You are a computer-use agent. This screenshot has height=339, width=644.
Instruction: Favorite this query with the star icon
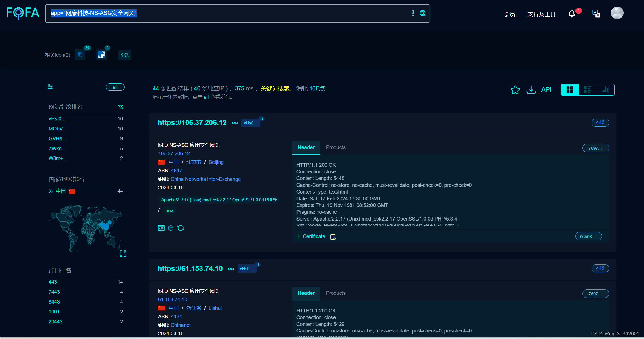515,90
